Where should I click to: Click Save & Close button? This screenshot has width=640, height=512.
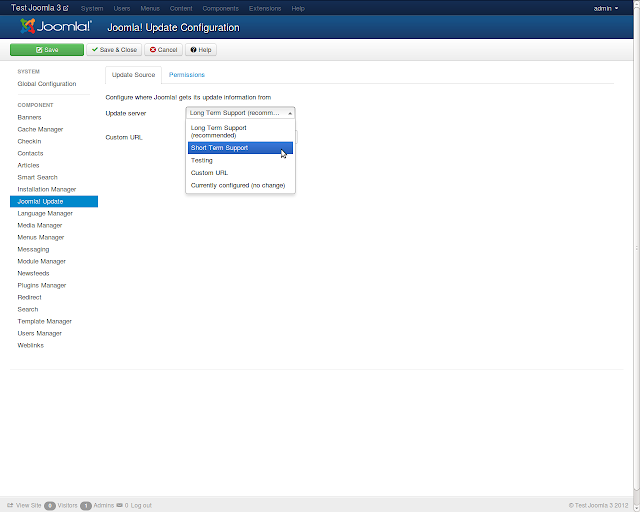(114, 50)
